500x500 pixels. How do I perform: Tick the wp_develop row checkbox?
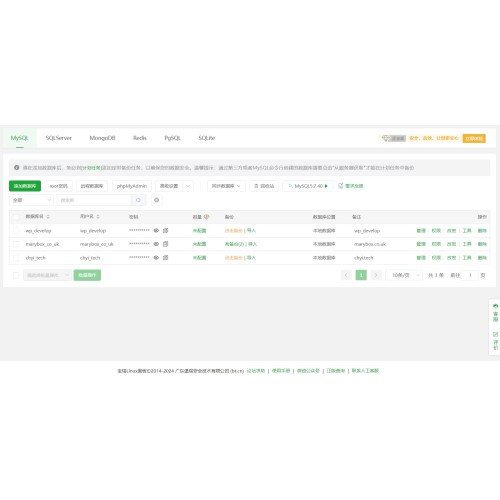pos(16,230)
